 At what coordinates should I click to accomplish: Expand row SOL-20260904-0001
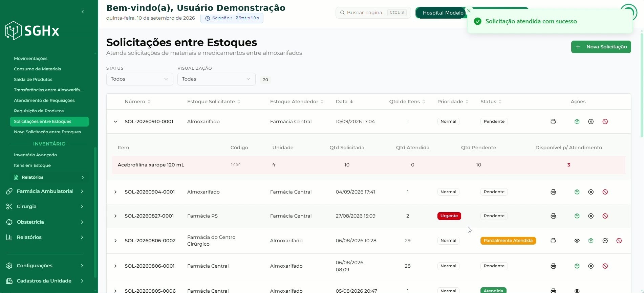click(115, 192)
